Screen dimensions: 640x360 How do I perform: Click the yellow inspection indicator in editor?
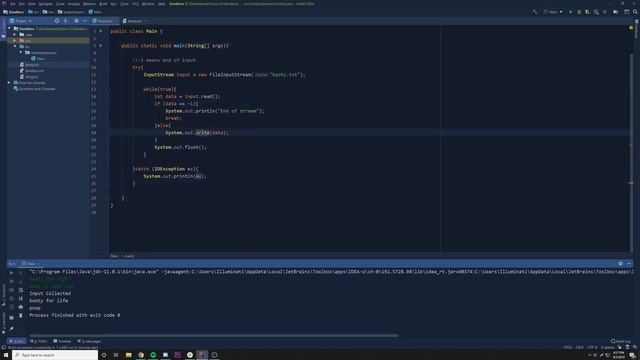pos(631,28)
